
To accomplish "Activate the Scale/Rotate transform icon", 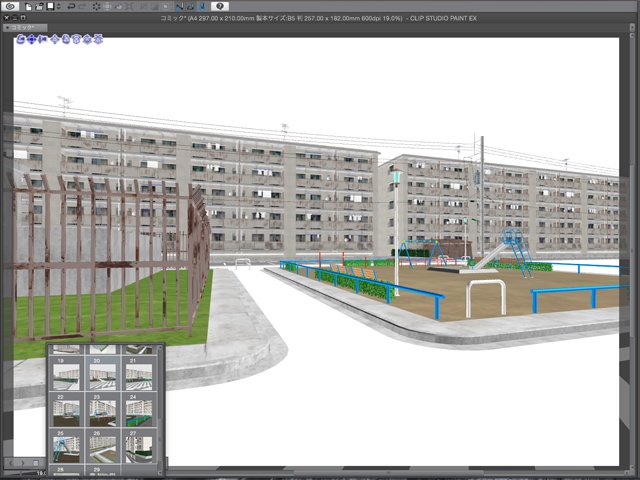I will (129, 7).
